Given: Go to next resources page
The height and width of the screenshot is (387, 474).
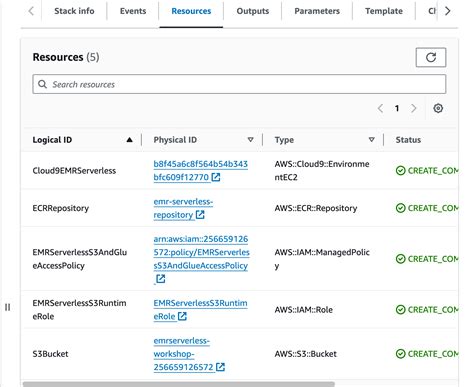Looking at the screenshot, I should (x=414, y=108).
